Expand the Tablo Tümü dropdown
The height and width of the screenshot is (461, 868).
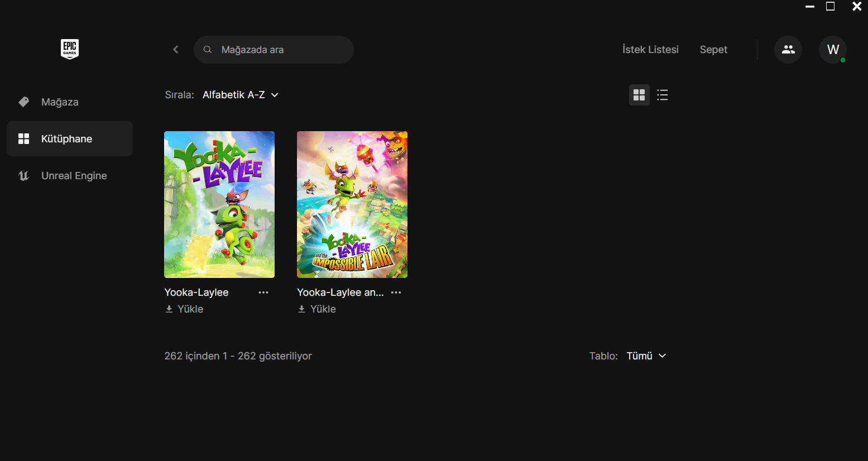(646, 356)
